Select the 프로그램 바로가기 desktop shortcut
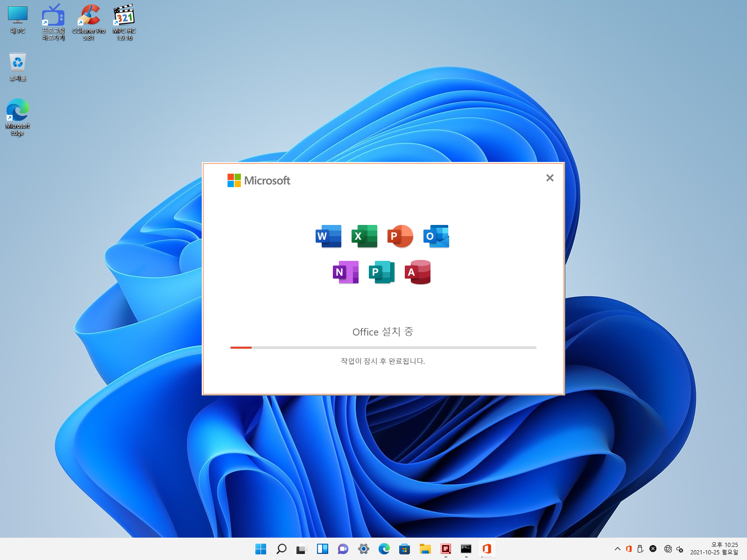The image size is (747, 560). pos(53,22)
